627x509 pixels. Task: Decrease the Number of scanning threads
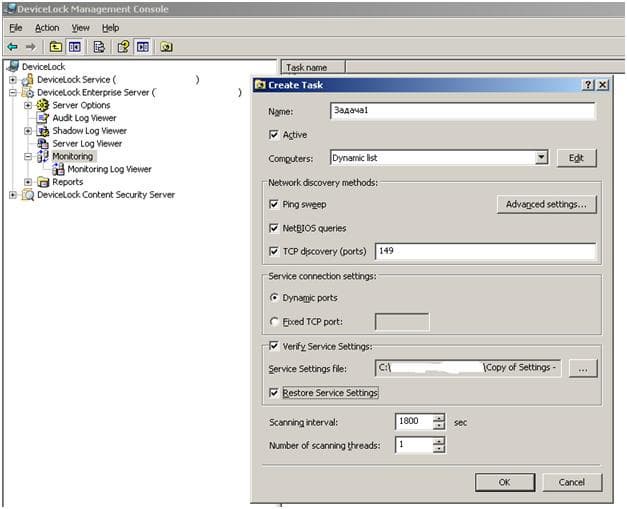(439, 449)
